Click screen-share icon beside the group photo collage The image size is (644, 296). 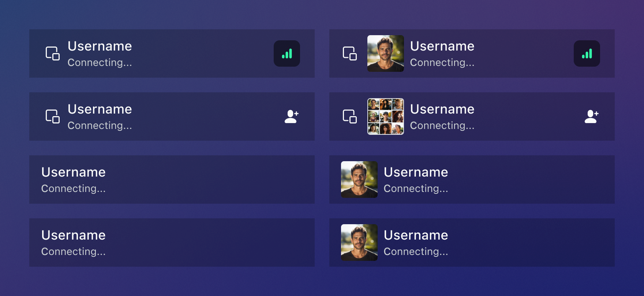coord(350,116)
